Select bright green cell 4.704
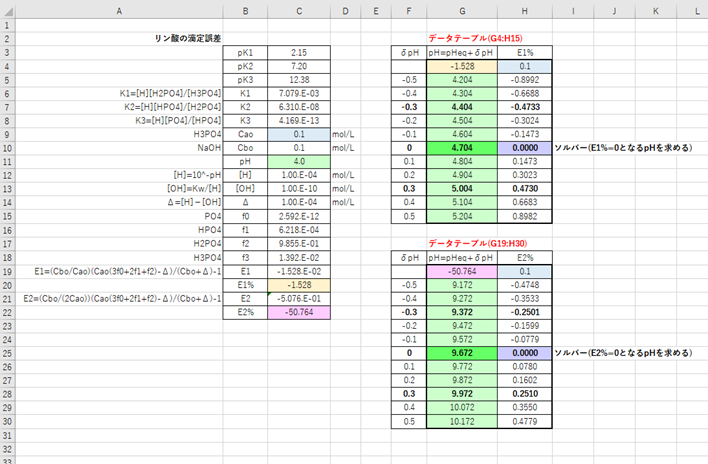The width and height of the screenshot is (708, 464). tap(462, 148)
